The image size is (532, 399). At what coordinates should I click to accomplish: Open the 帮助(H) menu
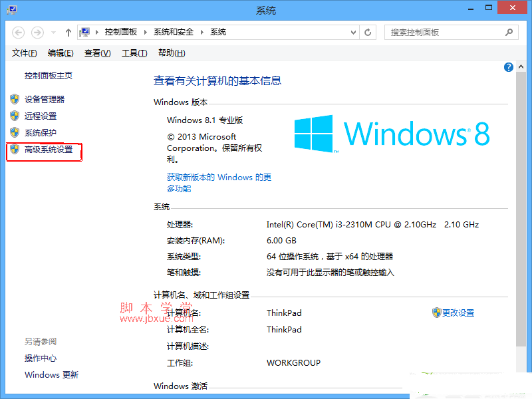(172, 53)
